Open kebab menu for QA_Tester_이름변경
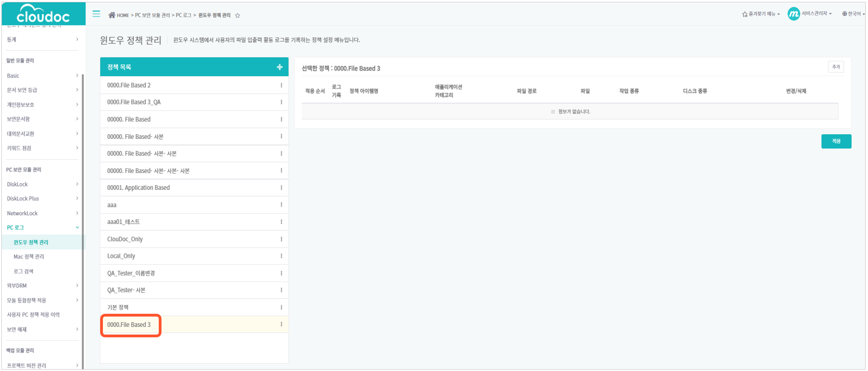The width and height of the screenshot is (868, 371). 281,273
